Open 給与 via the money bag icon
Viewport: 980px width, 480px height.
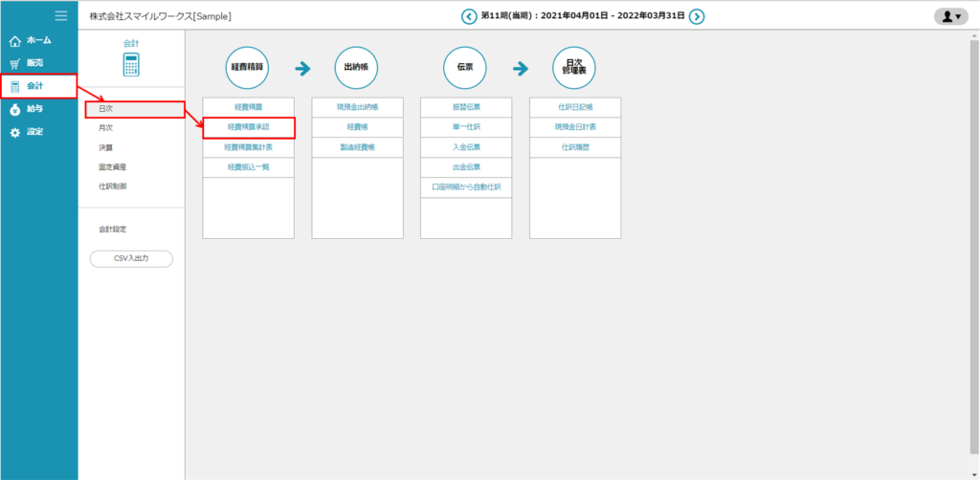pos(14,109)
